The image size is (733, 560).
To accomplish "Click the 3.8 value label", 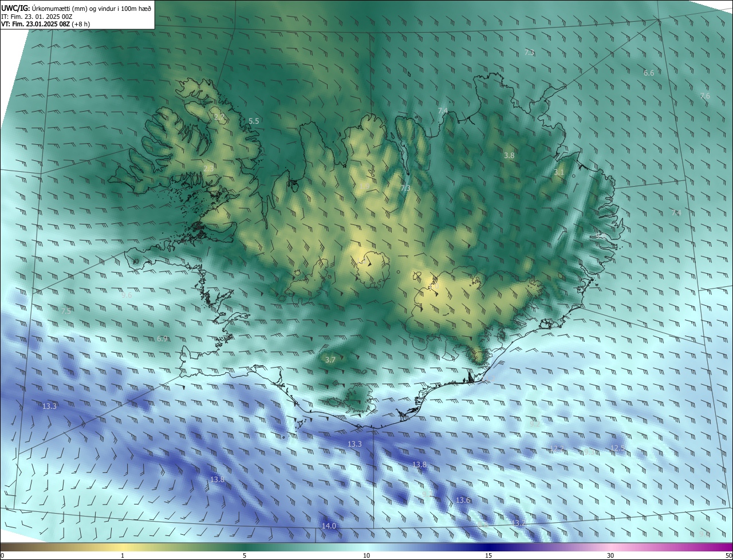I will point(509,156).
